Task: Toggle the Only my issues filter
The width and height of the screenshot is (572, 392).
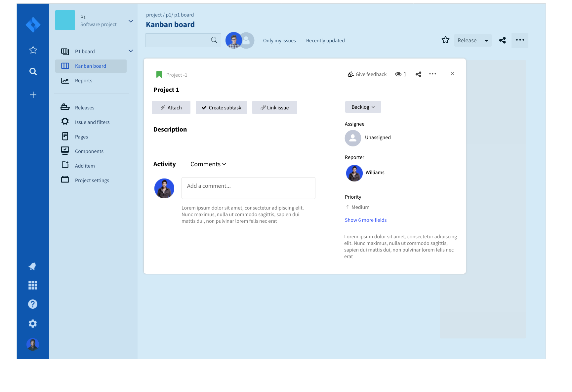Action: pyautogui.click(x=279, y=40)
